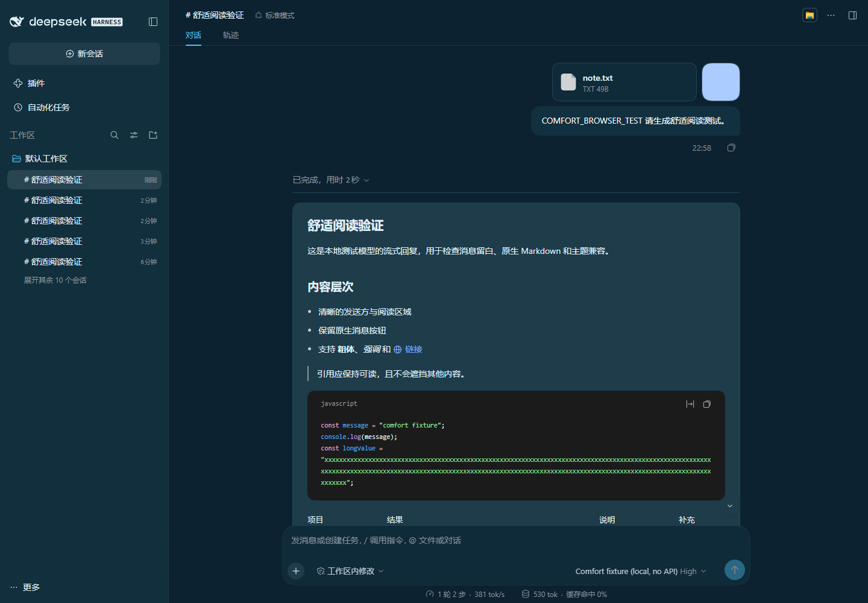Screen dimensions: 868x603
Task: Expand the completed time details
Action: tap(331, 180)
